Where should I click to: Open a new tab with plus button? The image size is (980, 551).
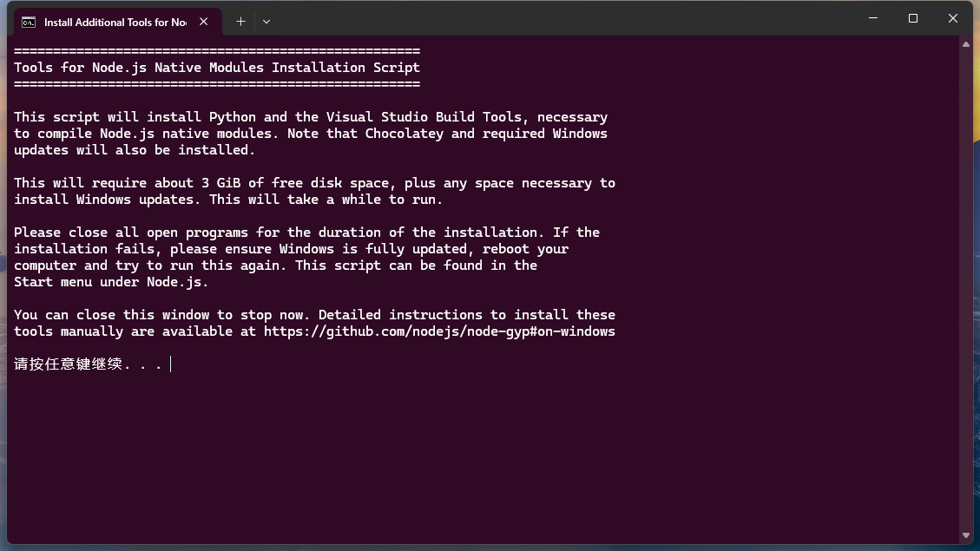coord(240,22)
